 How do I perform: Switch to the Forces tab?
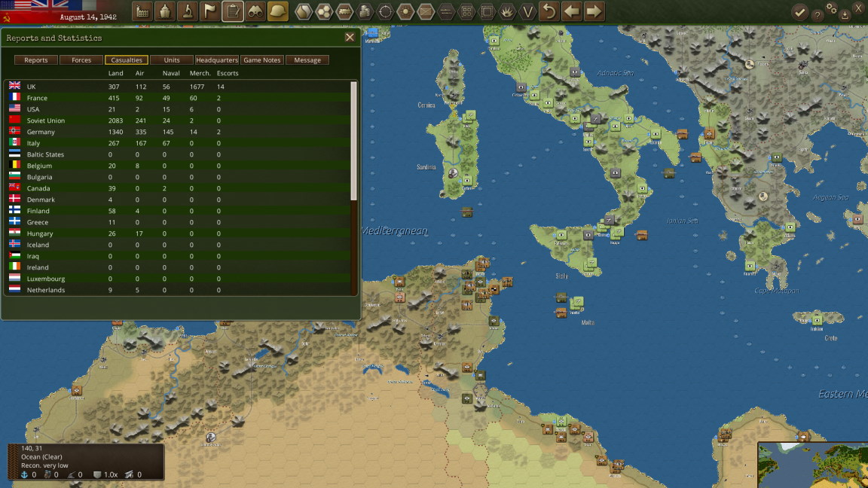[x=81, y=59]
